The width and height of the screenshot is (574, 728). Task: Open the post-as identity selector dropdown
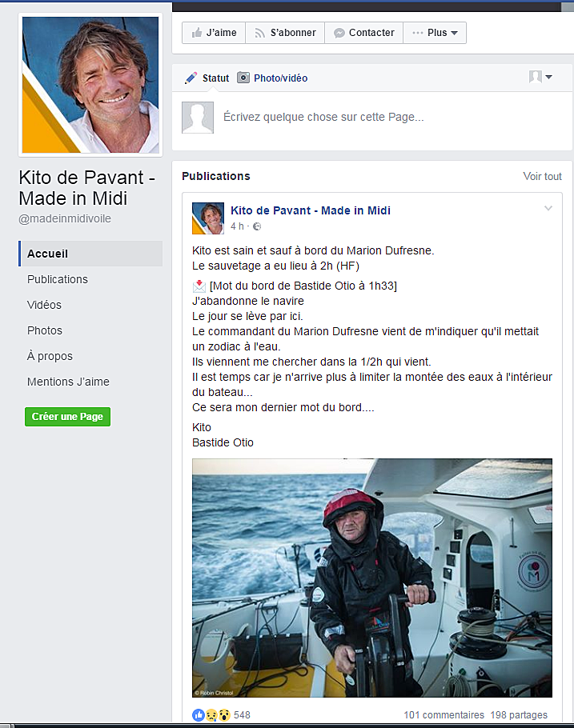pyautogui.click(x=540, y=77)
